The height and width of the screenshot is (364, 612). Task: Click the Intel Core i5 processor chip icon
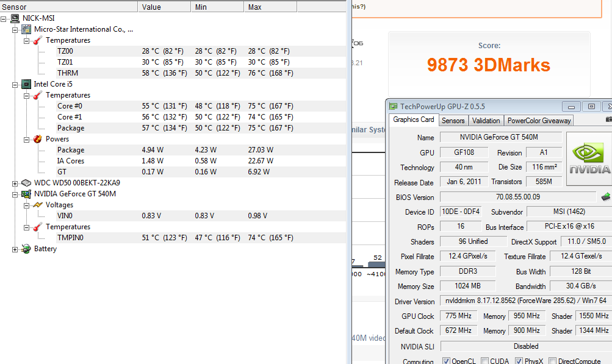(26, 84)
